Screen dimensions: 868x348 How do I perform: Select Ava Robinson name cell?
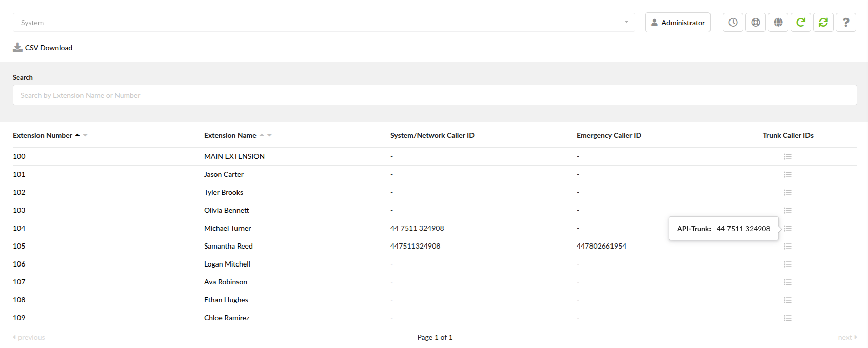pos(226,282)
